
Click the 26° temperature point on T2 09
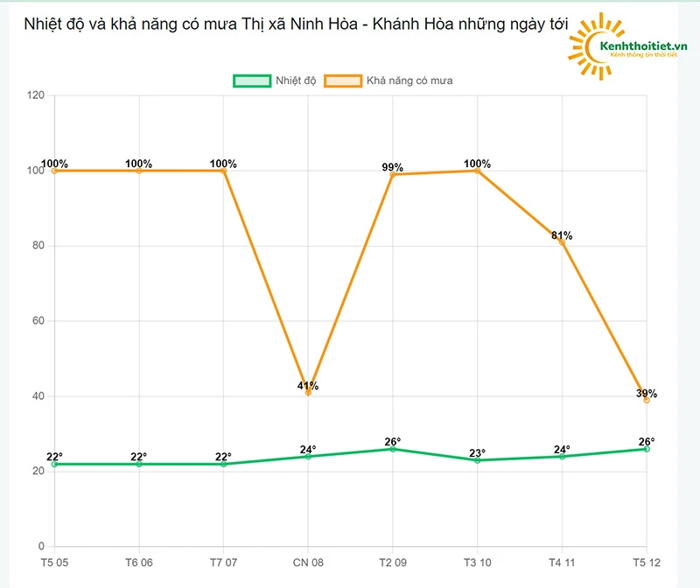coord(393,449)
